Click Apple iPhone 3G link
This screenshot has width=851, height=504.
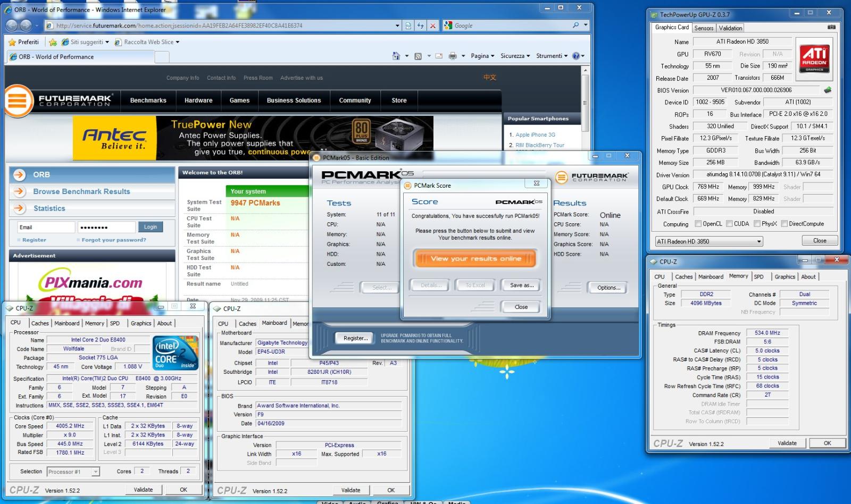535,135
